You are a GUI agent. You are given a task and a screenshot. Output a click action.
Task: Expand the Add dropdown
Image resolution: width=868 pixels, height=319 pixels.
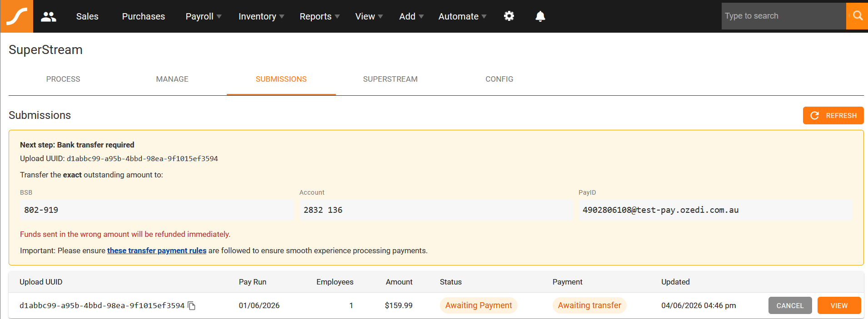(x=411, y=16)
